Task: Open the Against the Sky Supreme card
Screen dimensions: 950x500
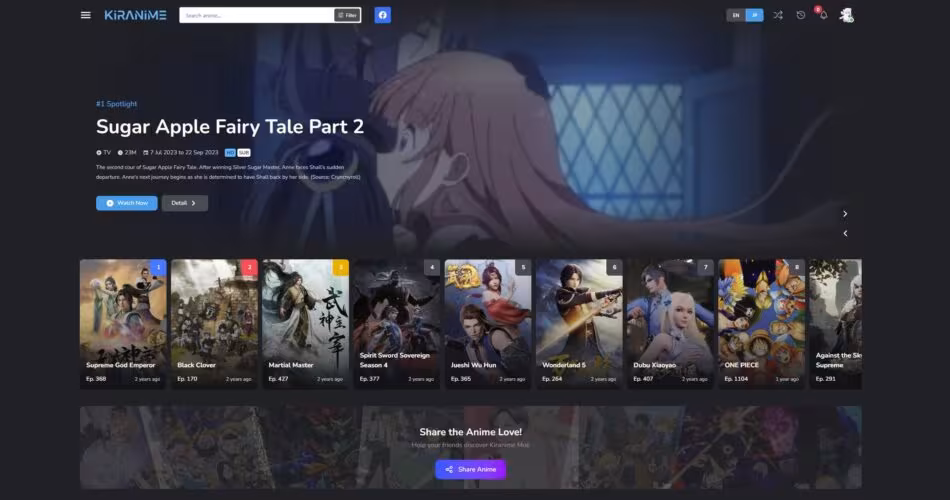Action: 835,324
